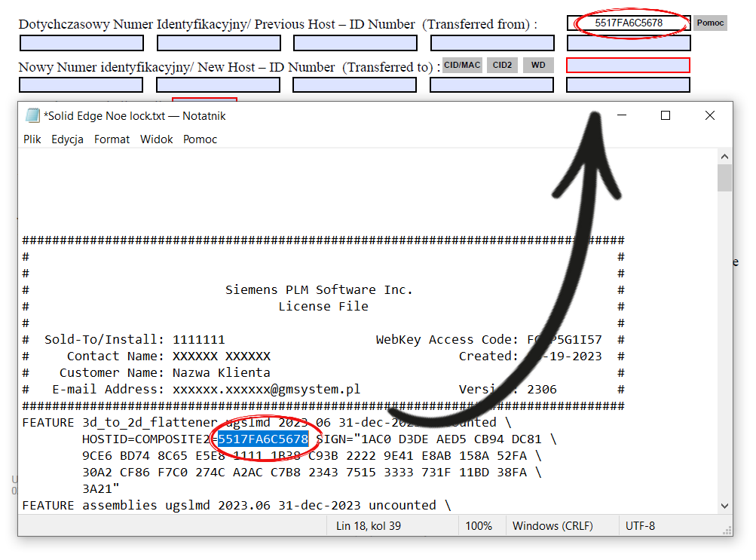The height and width of the screenshot is (560, 756).
Task: Click the 'Nazwa Klienta' customer name
Action: (x=222, y=372)
